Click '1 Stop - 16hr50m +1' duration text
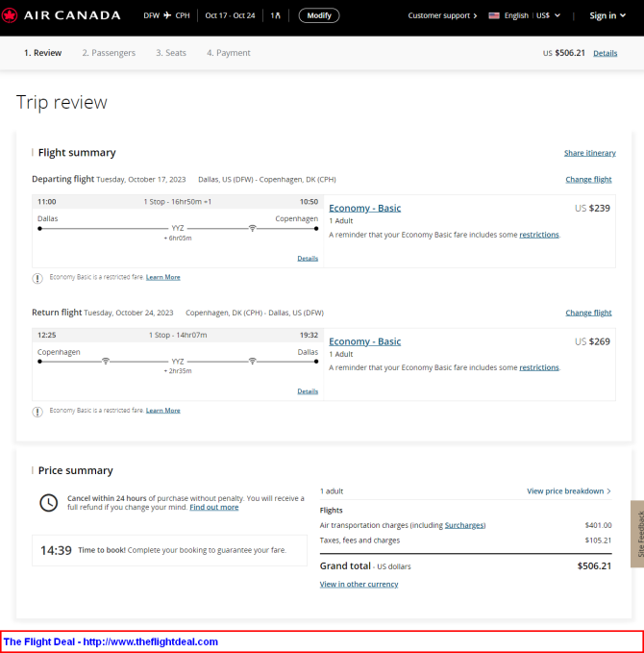This screenshot has height=653, width=644. point(177,202)
